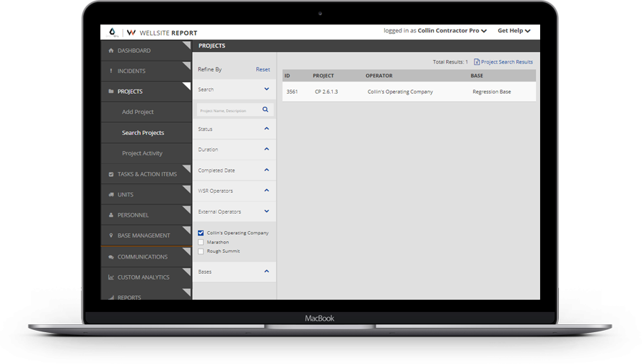The width and height of the screenshot is (642, 364).
Task: Open Base Management in the sidebar
Action: click(x=146, y=235)
